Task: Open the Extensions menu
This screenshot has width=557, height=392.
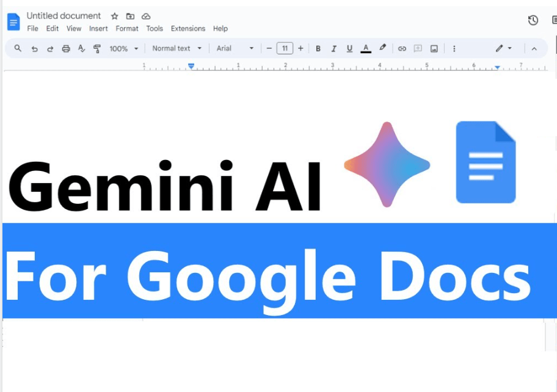Action: click(188, 29)
